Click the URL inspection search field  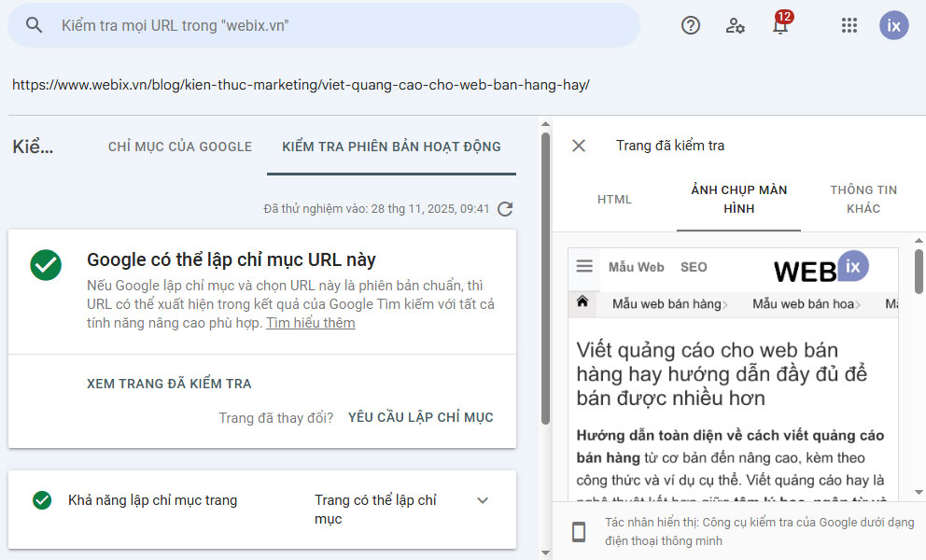(280, 25)
